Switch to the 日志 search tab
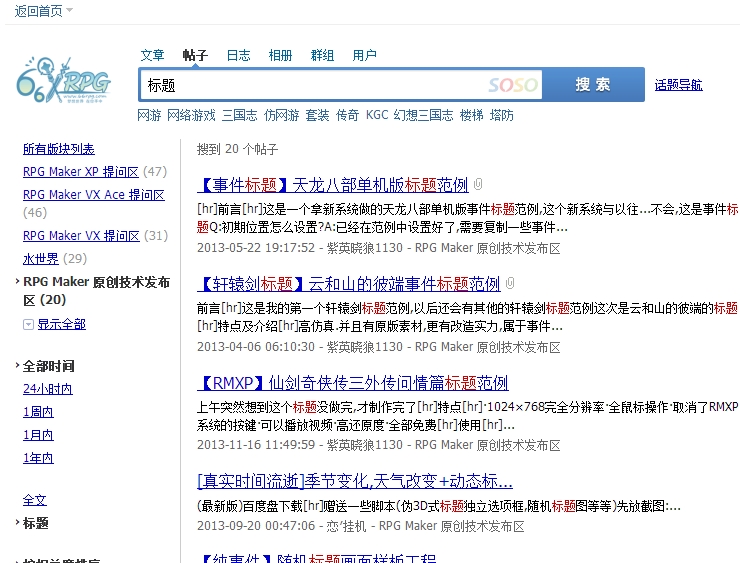 coord(238,55)
